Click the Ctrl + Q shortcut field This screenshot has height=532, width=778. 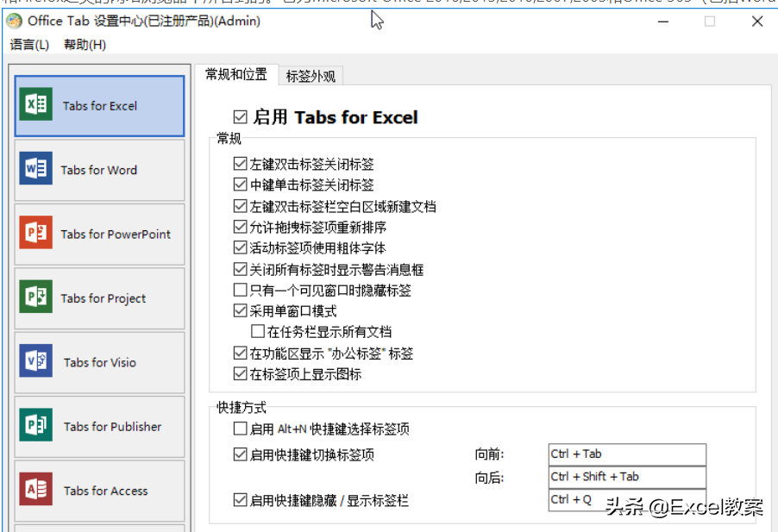627,500
